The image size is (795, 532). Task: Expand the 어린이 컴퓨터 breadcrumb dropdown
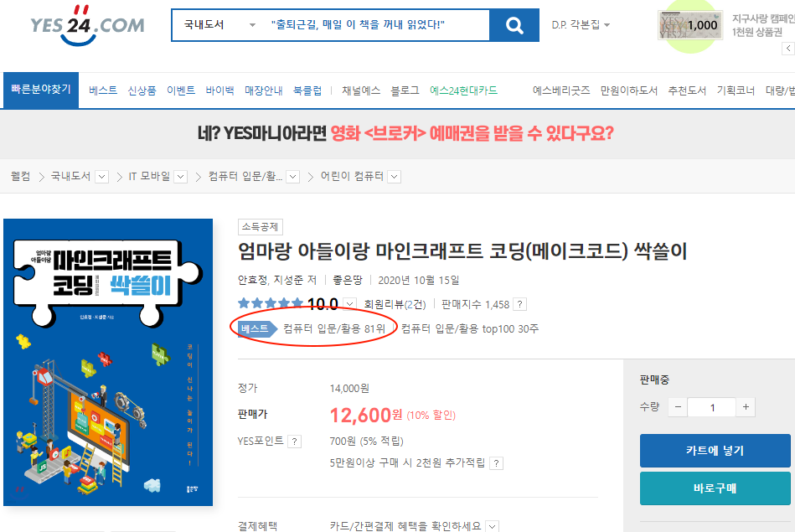[395, 177]
